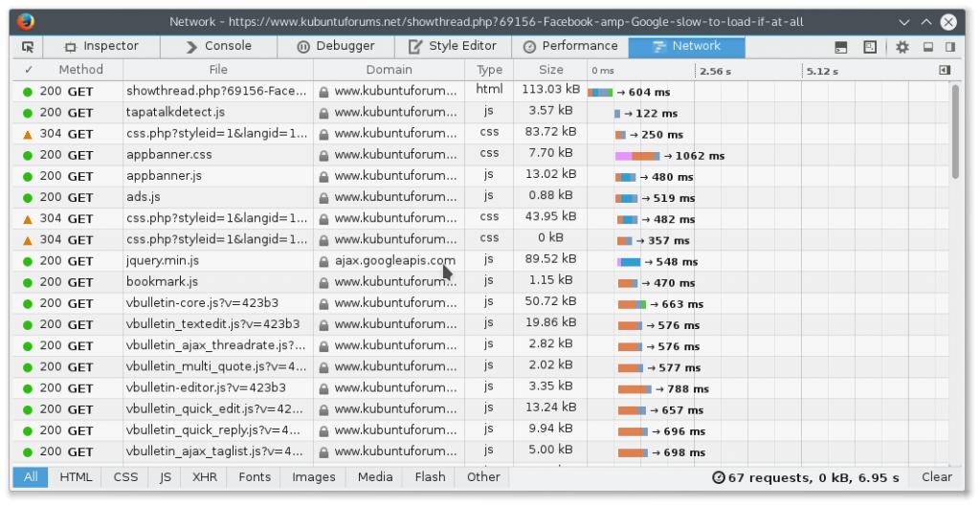Click the lock icon for ajax.googleapis.com
This screenshot has height=506, width=980.
[x=323, y=261]
